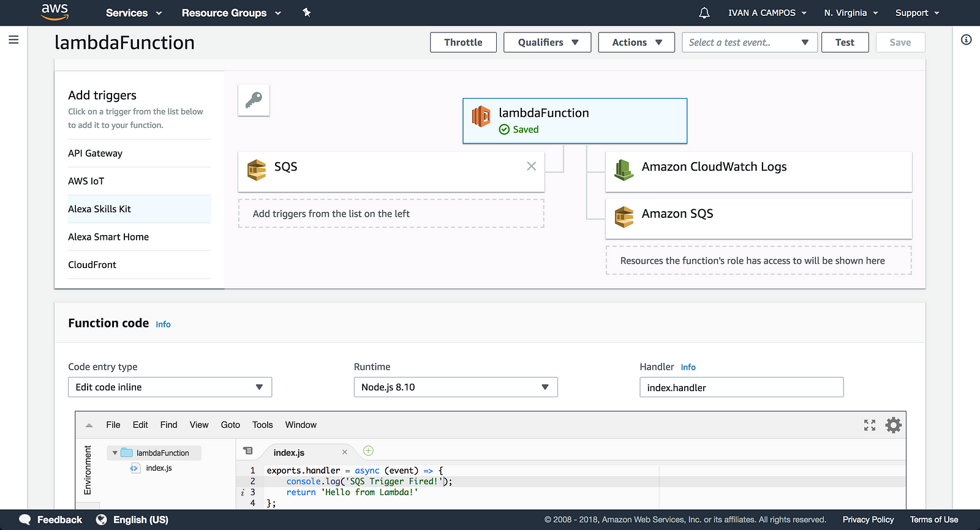Image resolution: width=980 pixels, height=530 pixels.
Task: Open the Services dropdown
Action: click(x=134, y=13)
